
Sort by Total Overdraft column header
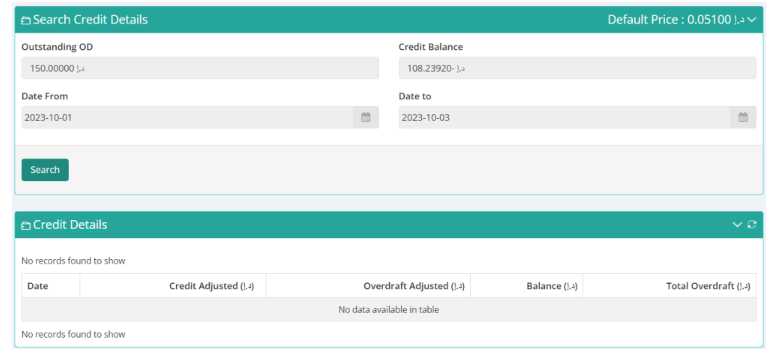(670, 286)
